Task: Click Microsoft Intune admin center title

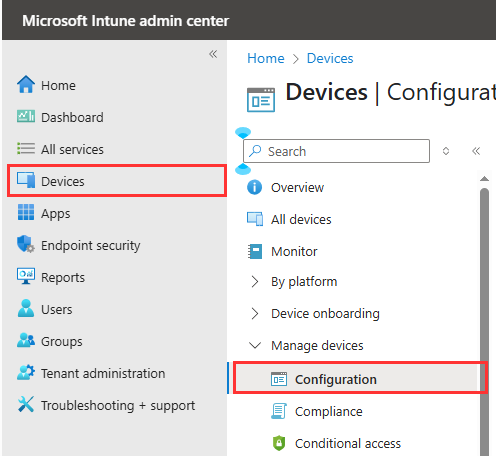Action: (125, 21)
